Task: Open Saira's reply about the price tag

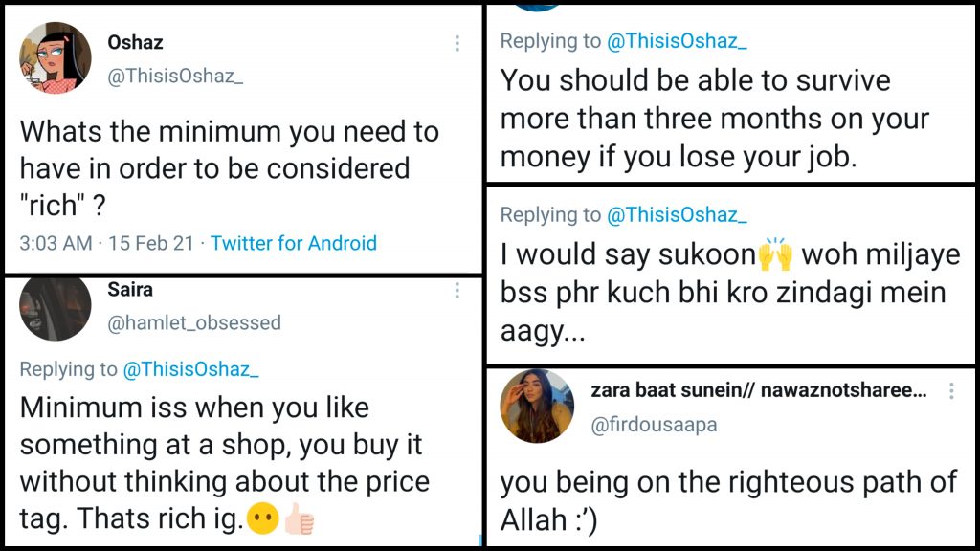Action: click(x=224, y=462)
